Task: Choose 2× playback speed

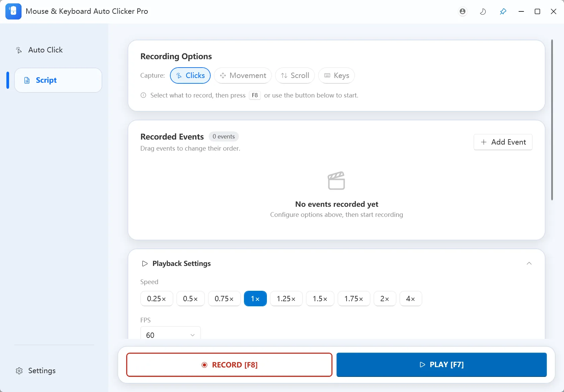Action: 385,299
